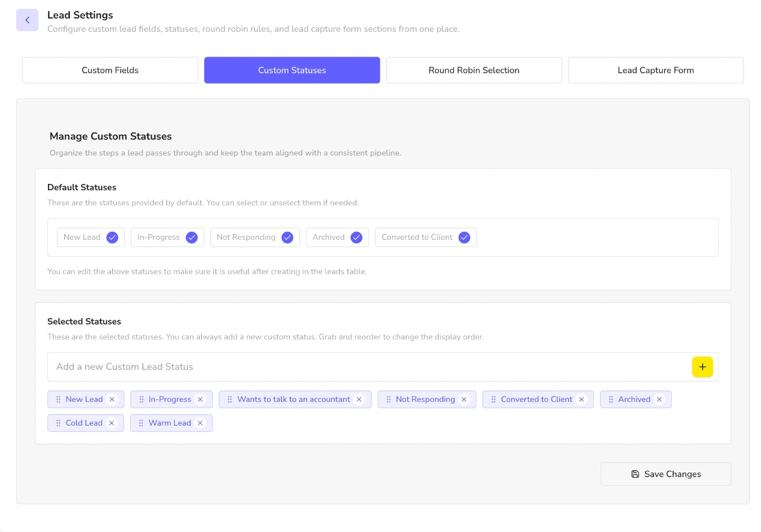Click the Lead Settings page title
Screen dimensions: 761x532
click(80, 15)
